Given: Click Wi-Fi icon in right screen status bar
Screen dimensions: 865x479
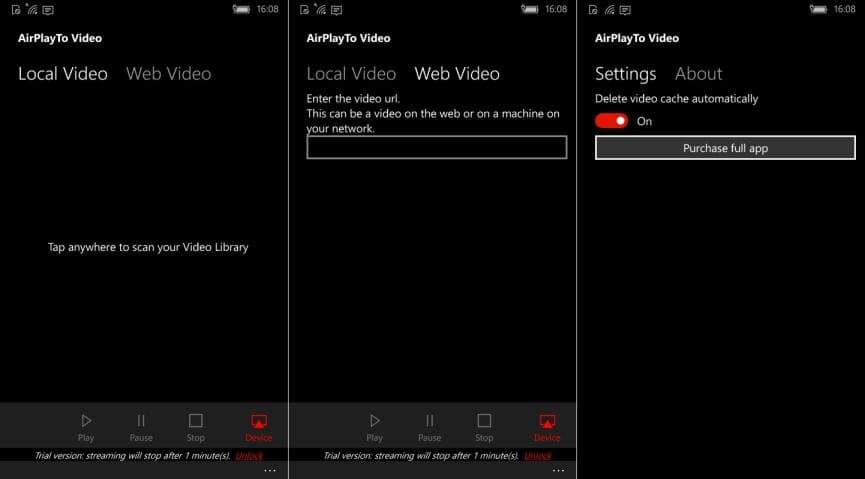Looking at the screenshot, I should [x=610, y=9].
